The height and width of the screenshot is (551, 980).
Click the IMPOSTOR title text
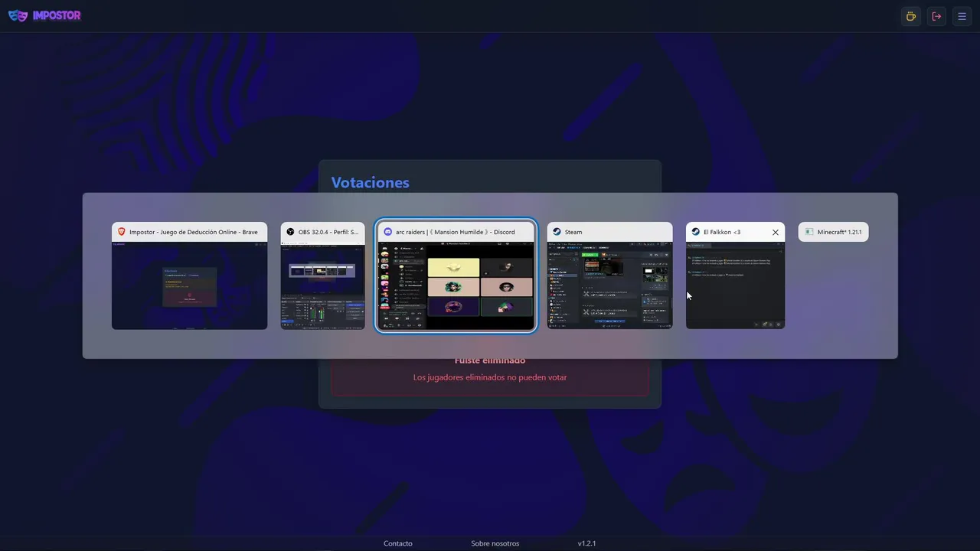[57, 15]
